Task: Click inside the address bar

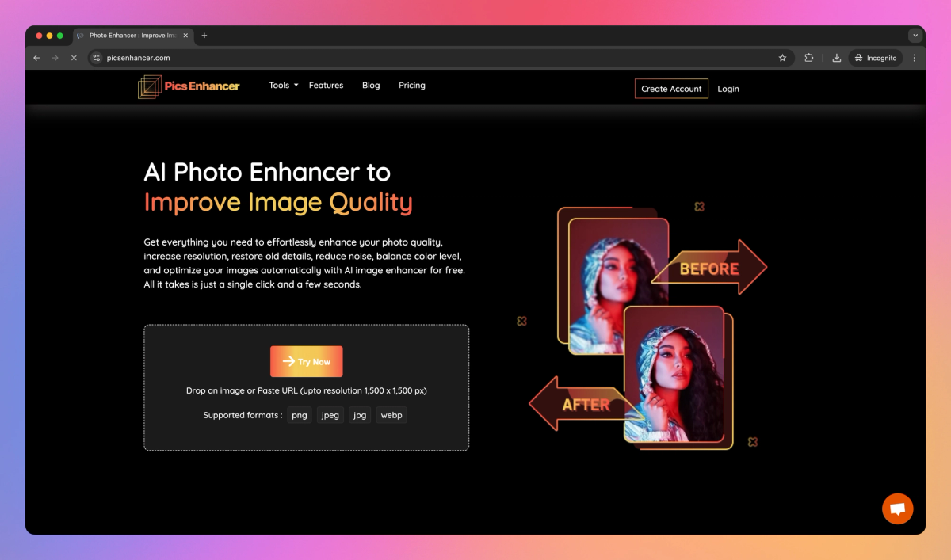Action: [x=317, y=58]
